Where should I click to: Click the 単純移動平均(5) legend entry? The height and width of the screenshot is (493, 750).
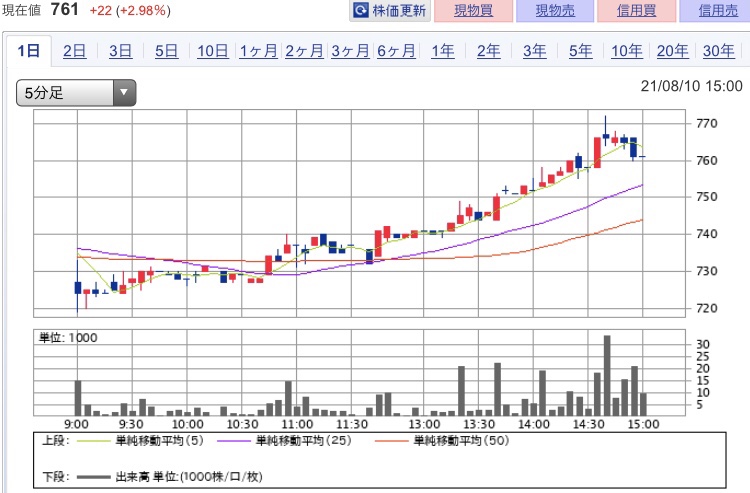[160, 440]
